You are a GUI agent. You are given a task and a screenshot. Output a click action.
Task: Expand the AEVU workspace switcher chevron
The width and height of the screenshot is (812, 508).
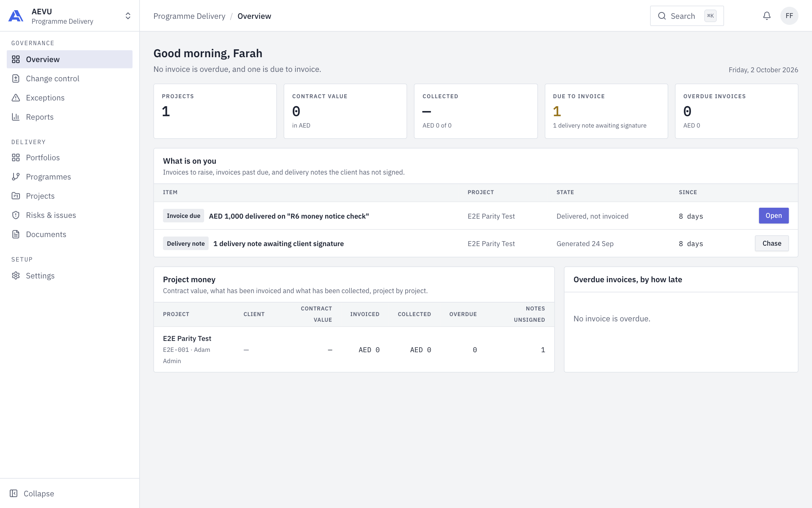[128, 16]
